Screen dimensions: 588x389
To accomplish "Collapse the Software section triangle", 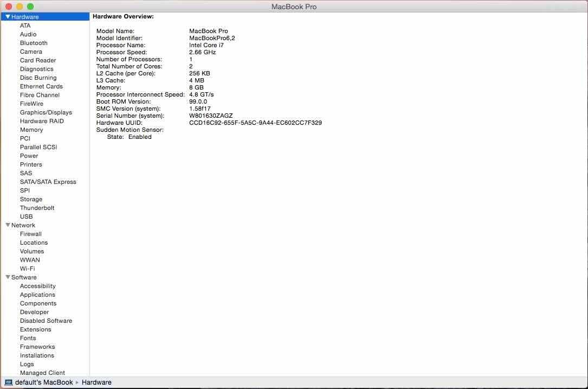I will (x=8, y=277).
